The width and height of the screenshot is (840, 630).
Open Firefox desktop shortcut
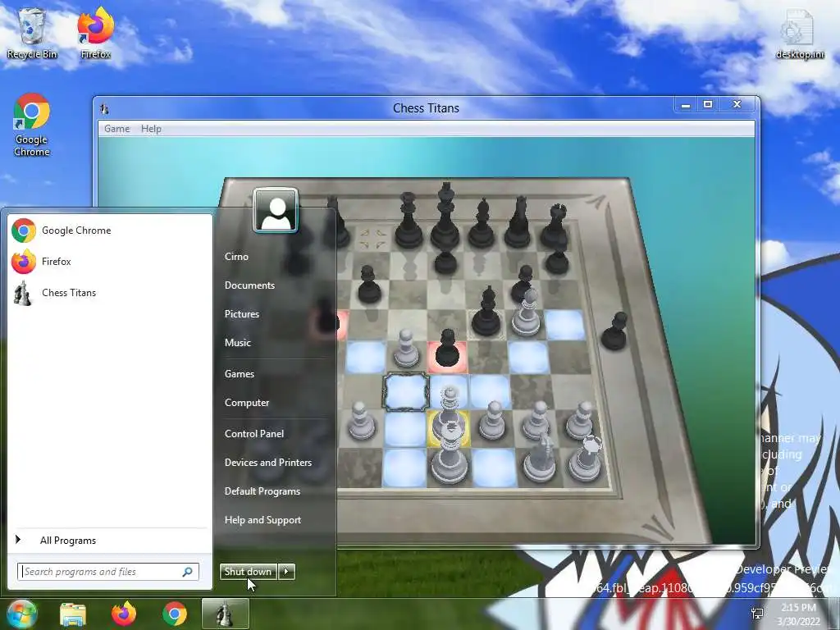[x=95, y=33]
